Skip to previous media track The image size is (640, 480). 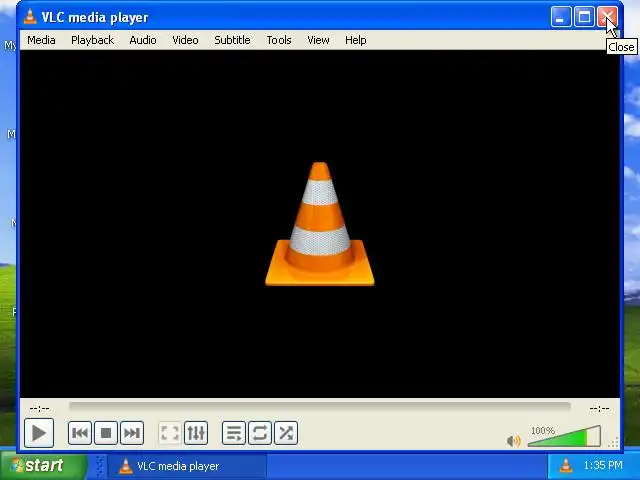tap(80, 433)
